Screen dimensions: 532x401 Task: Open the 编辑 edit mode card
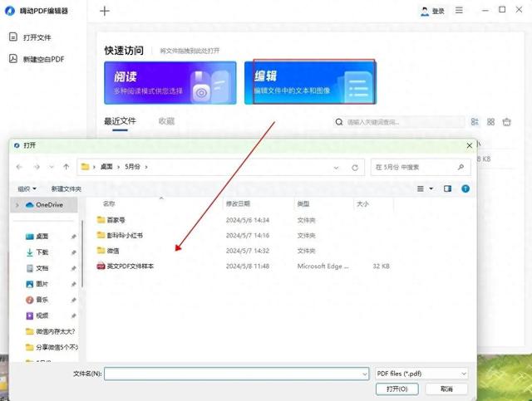(x=310, y=82)
